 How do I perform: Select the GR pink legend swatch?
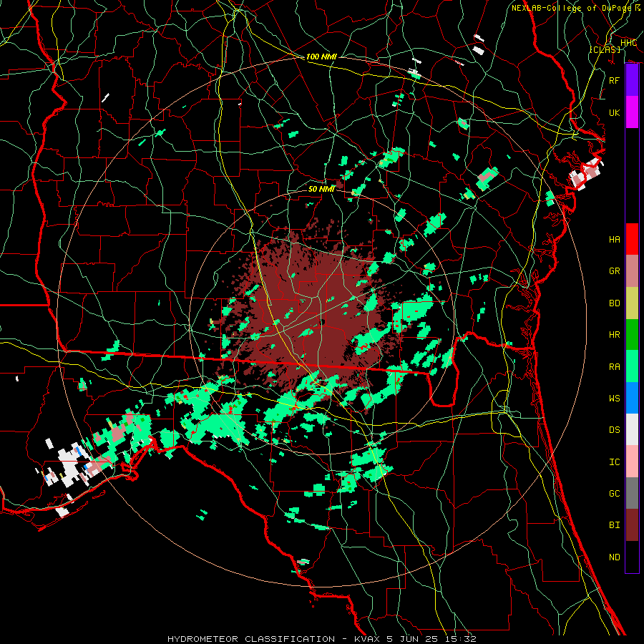tap(632, 271)
